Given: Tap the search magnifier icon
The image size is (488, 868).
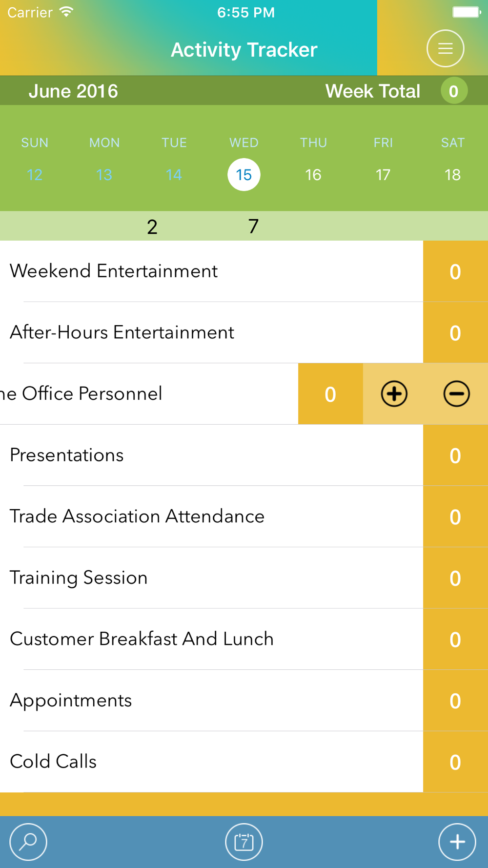Looking at the screenshot, I should tap(28, 842).
